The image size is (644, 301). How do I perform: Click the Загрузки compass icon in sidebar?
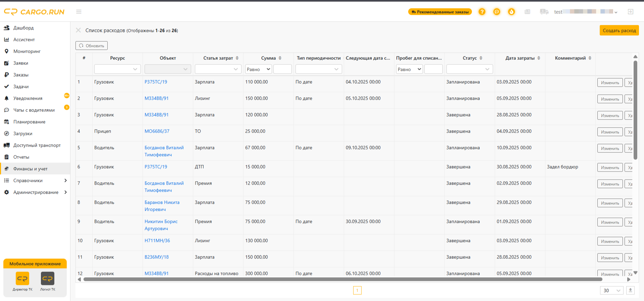tap(6, 134)
